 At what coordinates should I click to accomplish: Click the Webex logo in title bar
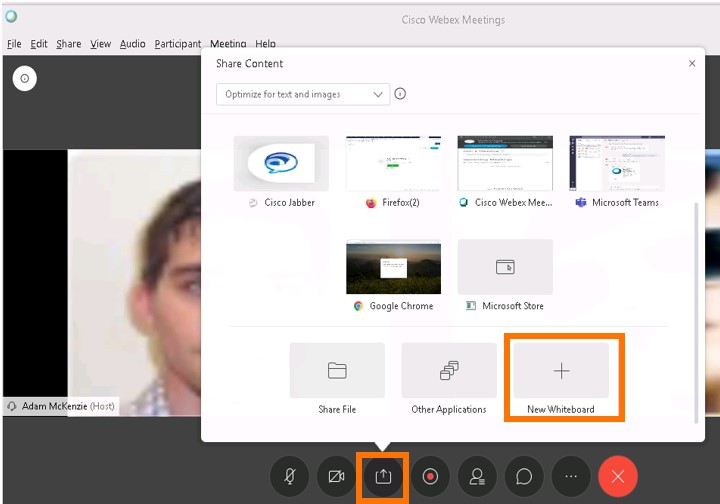pyautogui.click(x=11, y=17)
